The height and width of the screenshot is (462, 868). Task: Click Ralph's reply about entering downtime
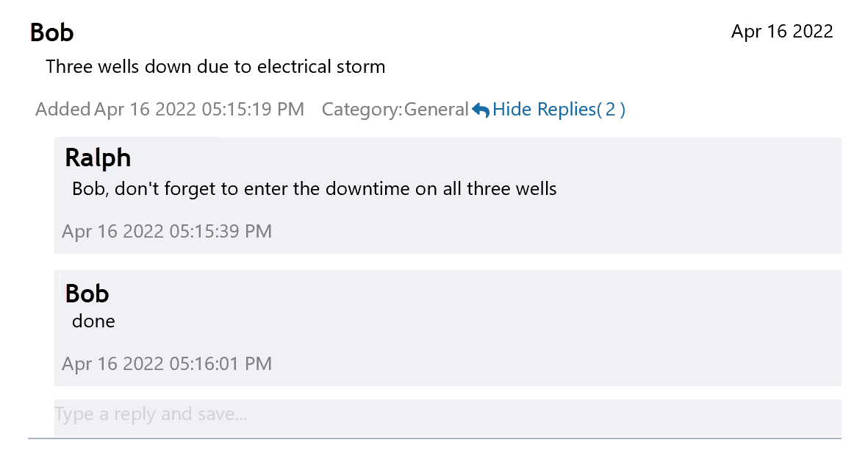click(314, 189)
